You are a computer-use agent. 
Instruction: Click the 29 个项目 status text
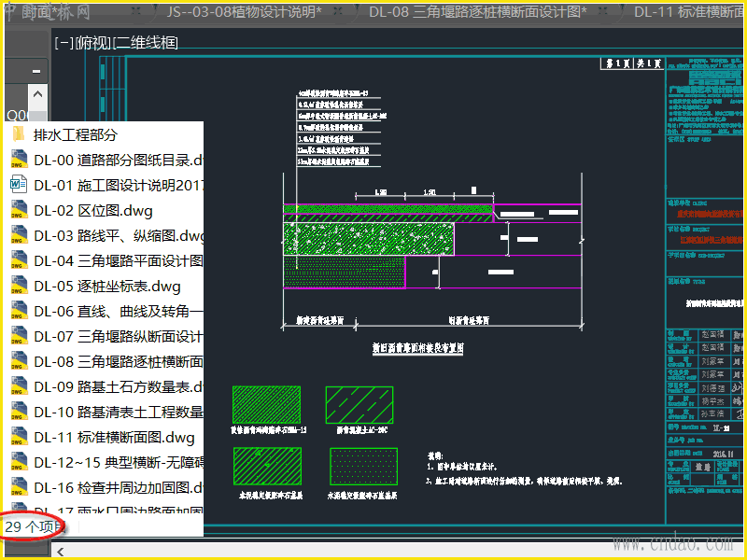35,526
